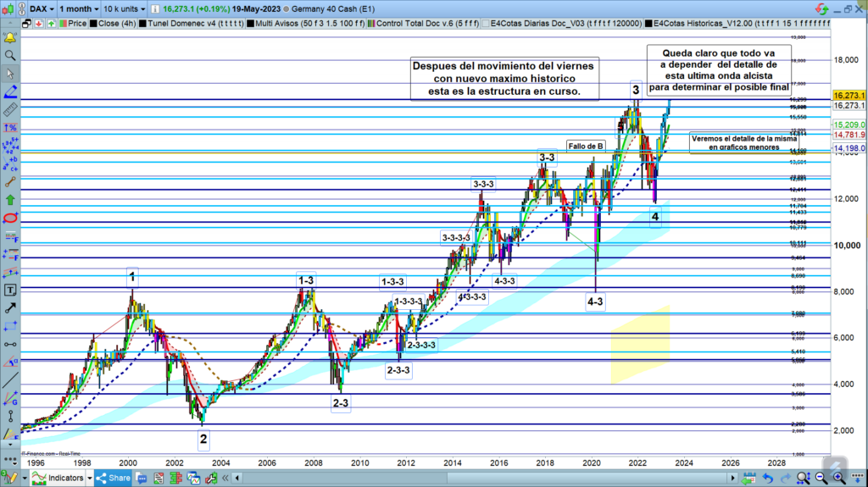868x487 pixels.
Task: Click the horizontal chart scrollbar track
Action: [509, 478]
